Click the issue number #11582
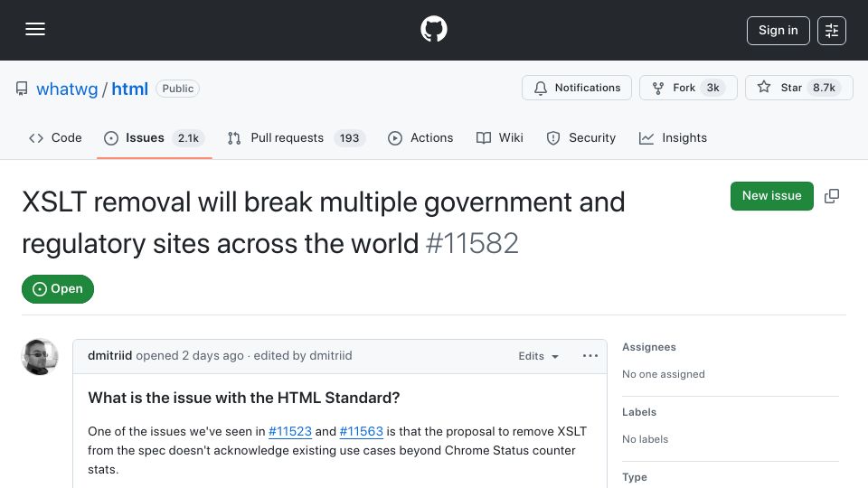 472,243
